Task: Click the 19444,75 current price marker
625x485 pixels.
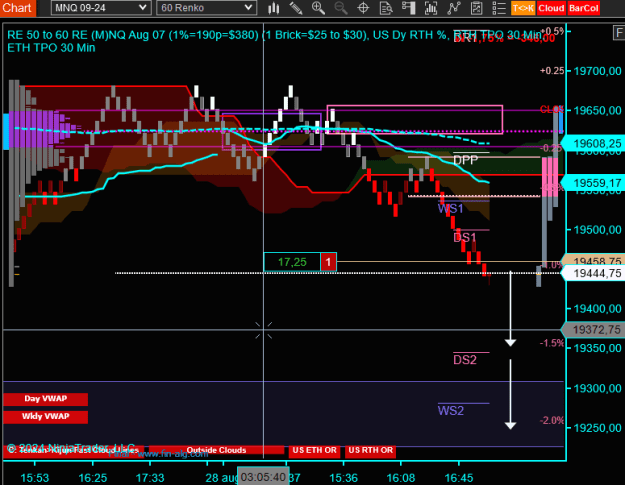Action: [595, 273]
